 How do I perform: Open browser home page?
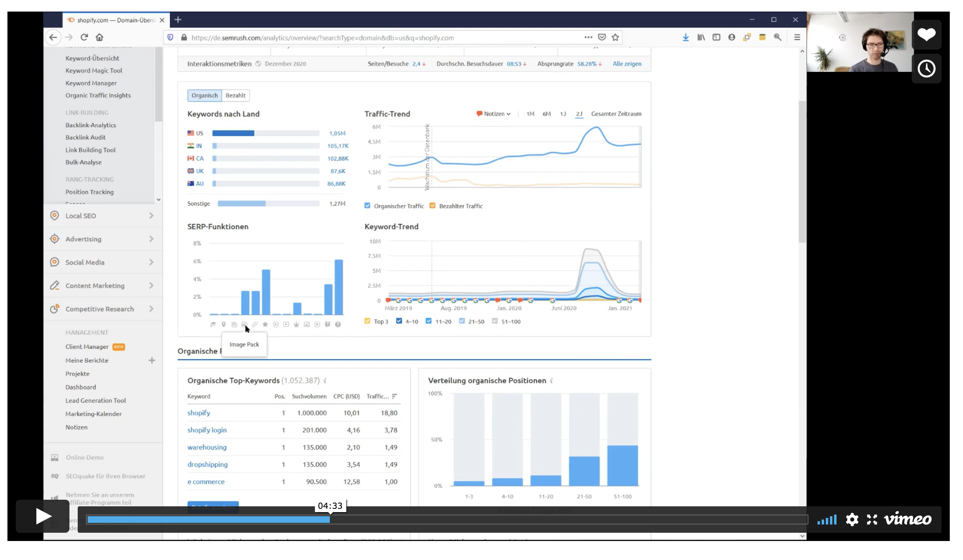pos(100,37)
